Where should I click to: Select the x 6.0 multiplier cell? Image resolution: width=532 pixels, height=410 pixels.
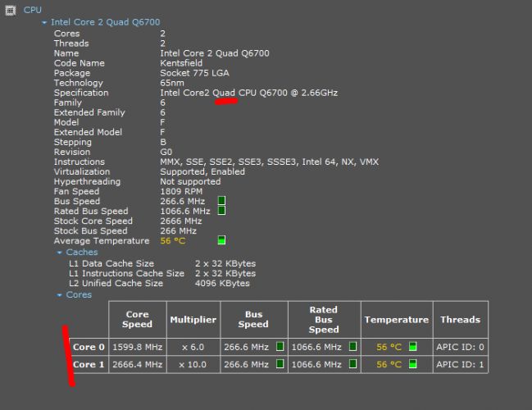click(x=193, y=347)
